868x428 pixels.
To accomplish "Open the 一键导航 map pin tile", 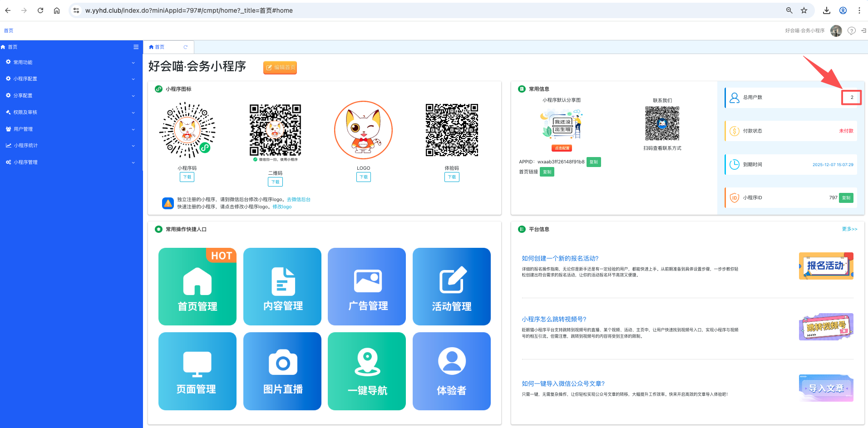I will (366, 371).
